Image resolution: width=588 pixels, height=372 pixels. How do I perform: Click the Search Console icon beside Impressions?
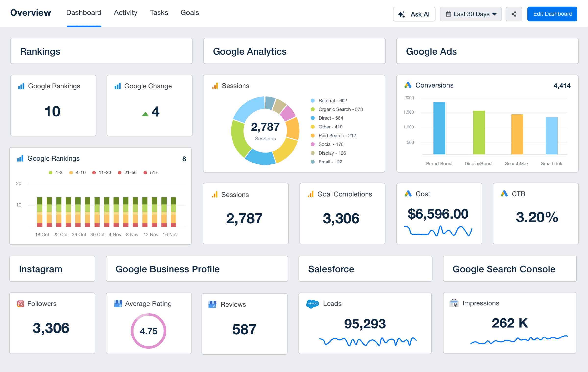click(454, 303)
